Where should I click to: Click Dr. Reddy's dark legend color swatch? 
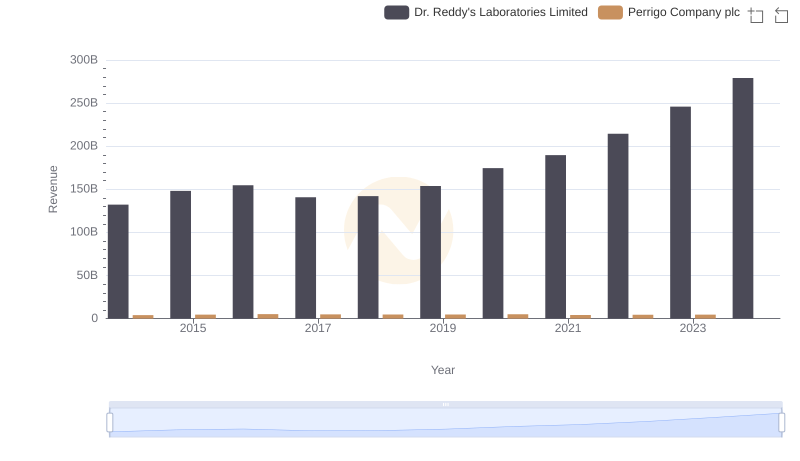(x=396, y=12)
